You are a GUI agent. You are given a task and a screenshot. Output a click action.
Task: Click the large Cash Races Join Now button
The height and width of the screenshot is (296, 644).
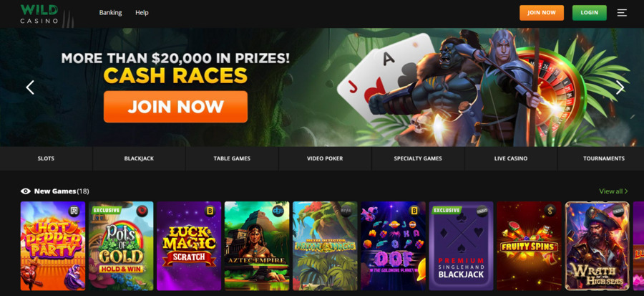tap(175, 107)
